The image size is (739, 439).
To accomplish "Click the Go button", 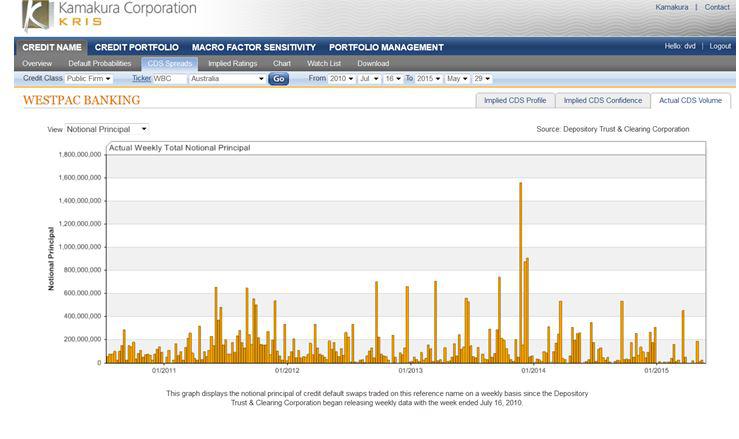I will 279,79.
